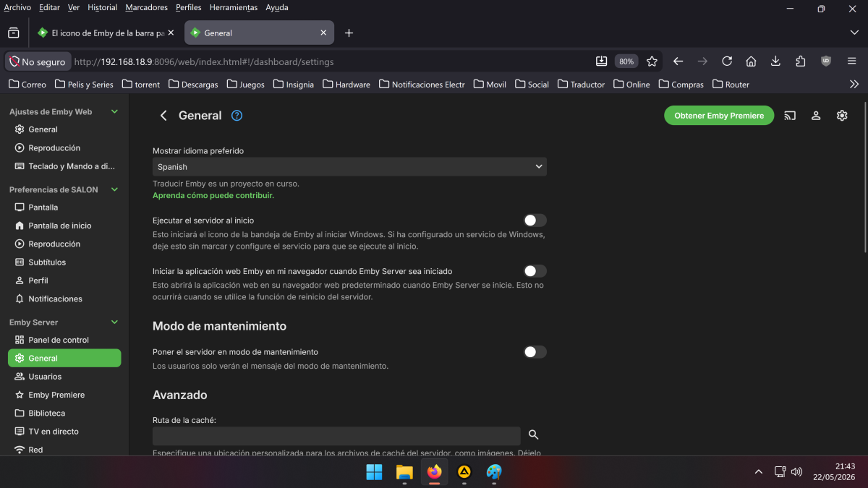Open the Archivo menu
868x488 pixels.
point(17,7)
